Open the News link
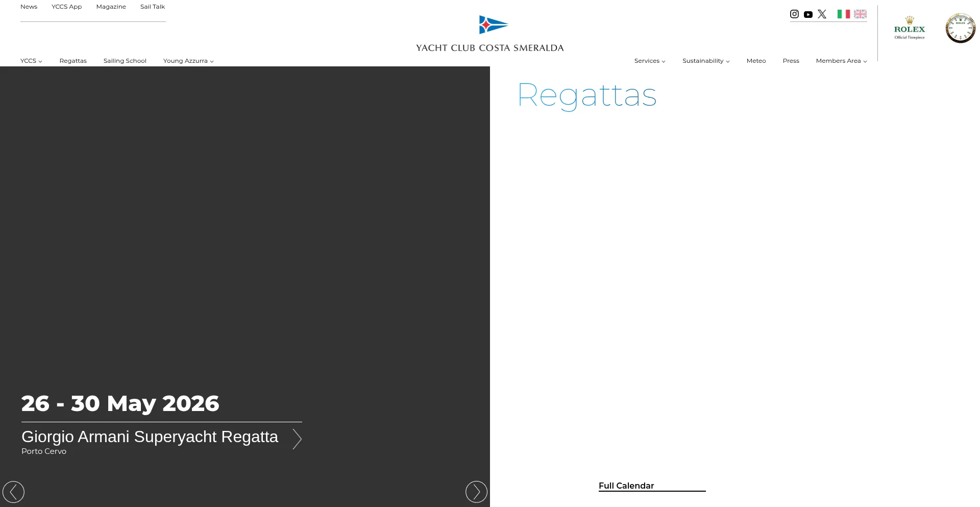 click(x=29, y=7)
